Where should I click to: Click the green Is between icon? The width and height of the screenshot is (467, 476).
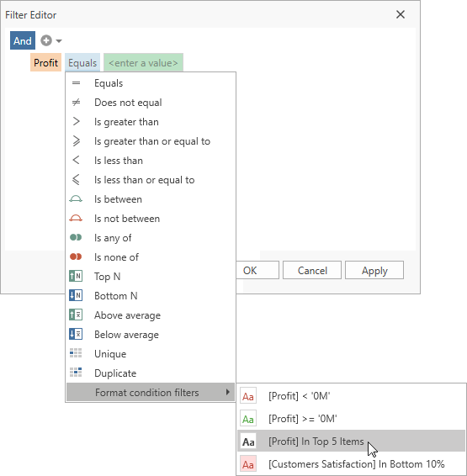pyautogui.click(x=76, y=199)
